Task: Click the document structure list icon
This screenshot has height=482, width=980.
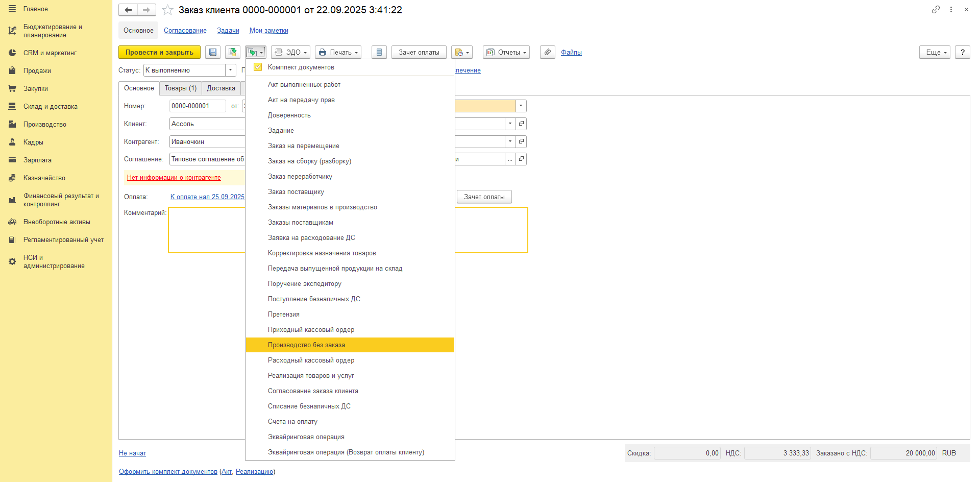Action: tap(379, 52)
